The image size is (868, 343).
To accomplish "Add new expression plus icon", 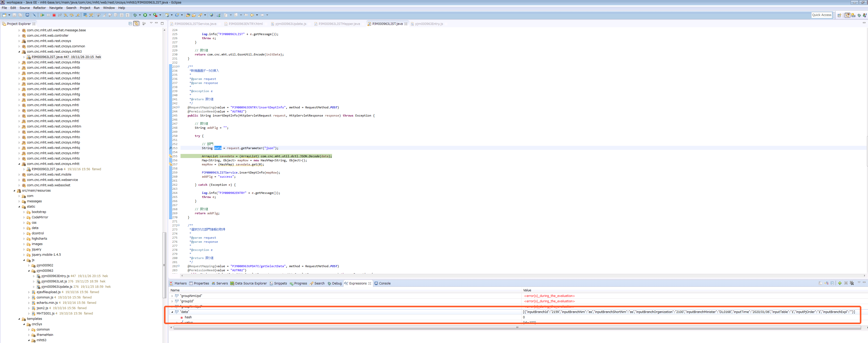I will (x=840, y=283).
